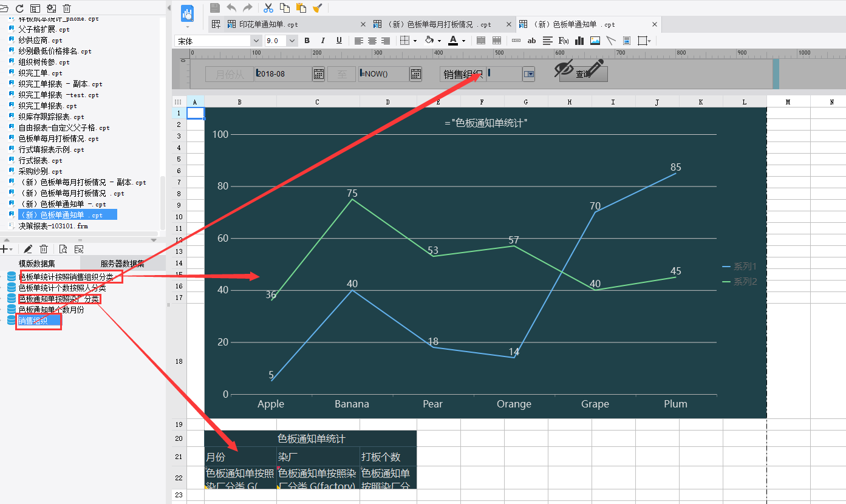Open the 父子格扩展.cpt file
This screenshot has height=504, width=846.
pyautogui.click(x=44, y=29)
